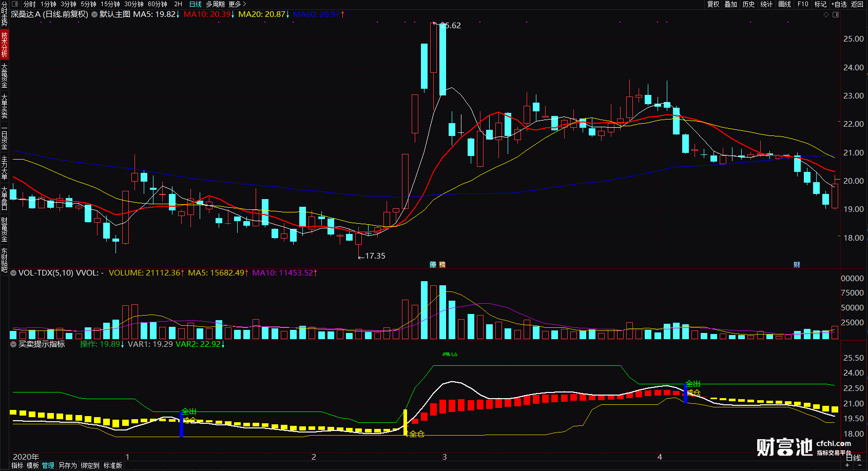Open the 东财贴吧 sidebar tab
The image size is (868, 471).
[x=4, y=260]
